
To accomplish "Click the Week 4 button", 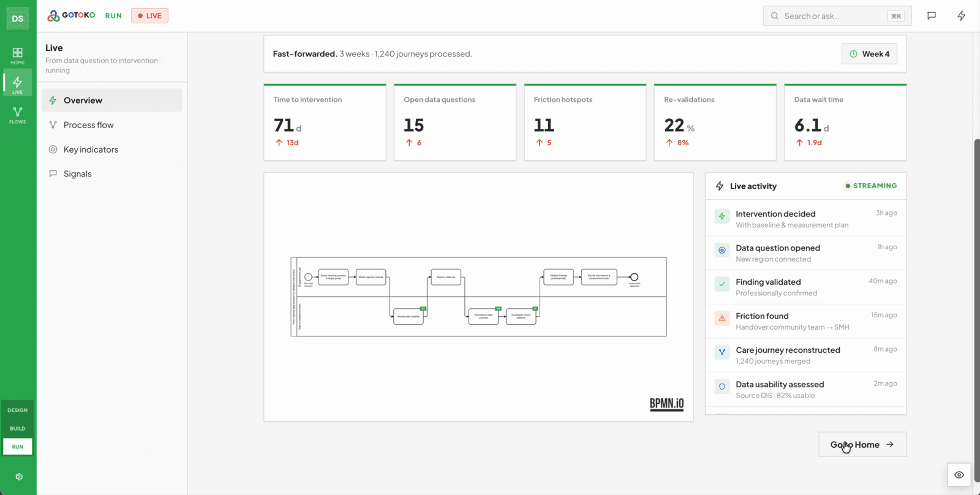I will (870, 54).
